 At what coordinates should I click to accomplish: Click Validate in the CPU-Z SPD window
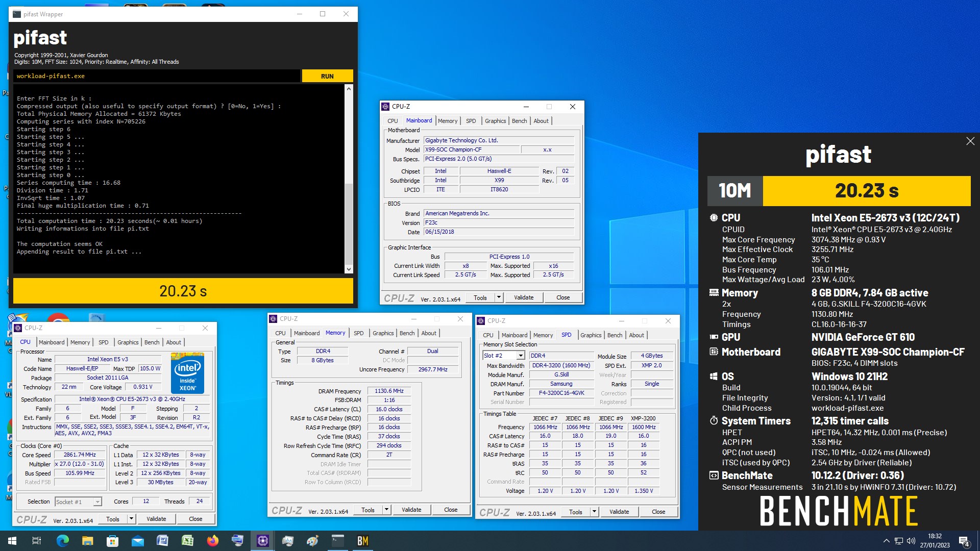[619, 512]
